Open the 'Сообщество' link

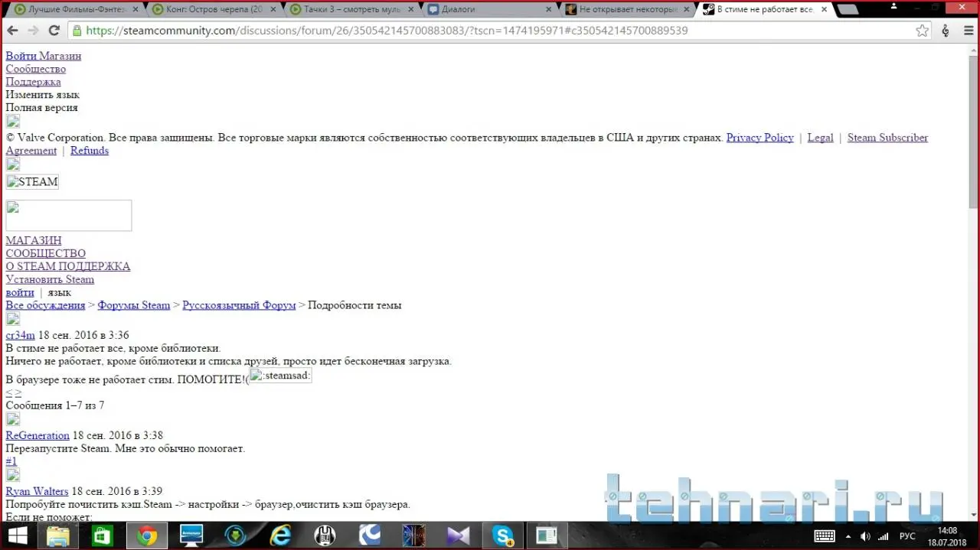click(36, 69)
